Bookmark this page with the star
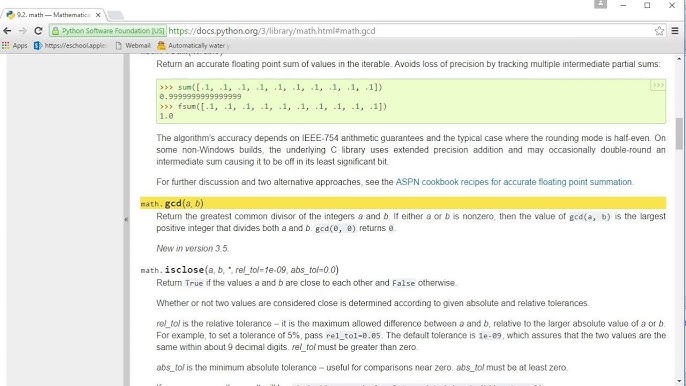This screenshot has height=386, width=686. click(x=659, y=31)
